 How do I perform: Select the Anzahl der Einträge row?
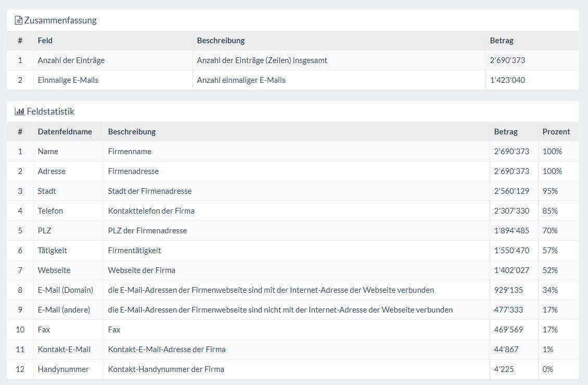(71, 60)
